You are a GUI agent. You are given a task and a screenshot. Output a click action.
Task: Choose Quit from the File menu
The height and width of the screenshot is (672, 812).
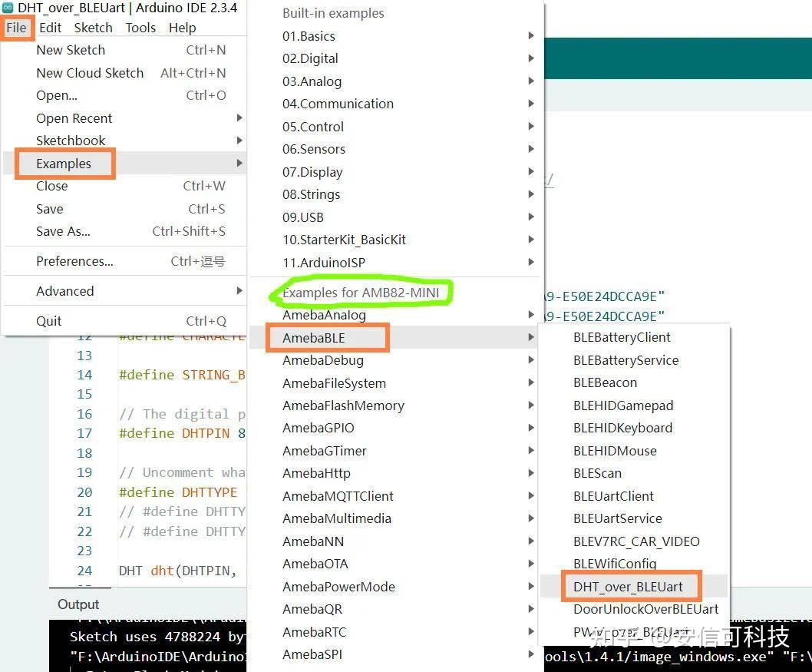click(x=124, y=321)
